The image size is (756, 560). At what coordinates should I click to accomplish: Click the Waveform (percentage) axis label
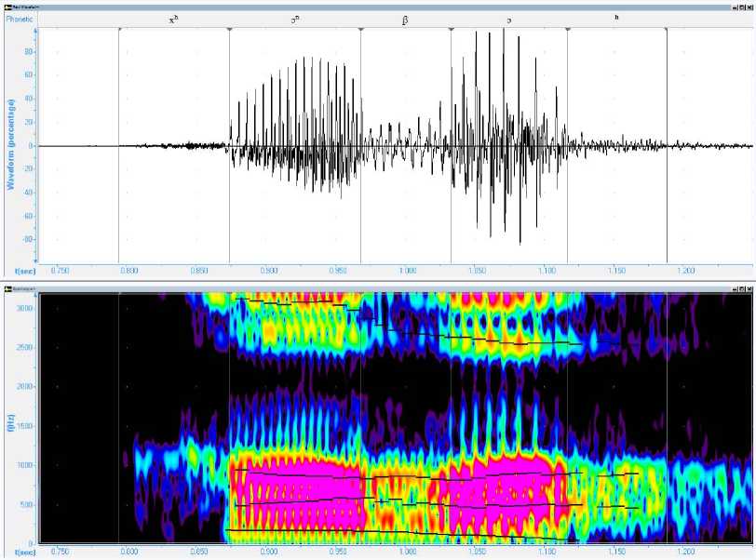[x=11, y=146]
